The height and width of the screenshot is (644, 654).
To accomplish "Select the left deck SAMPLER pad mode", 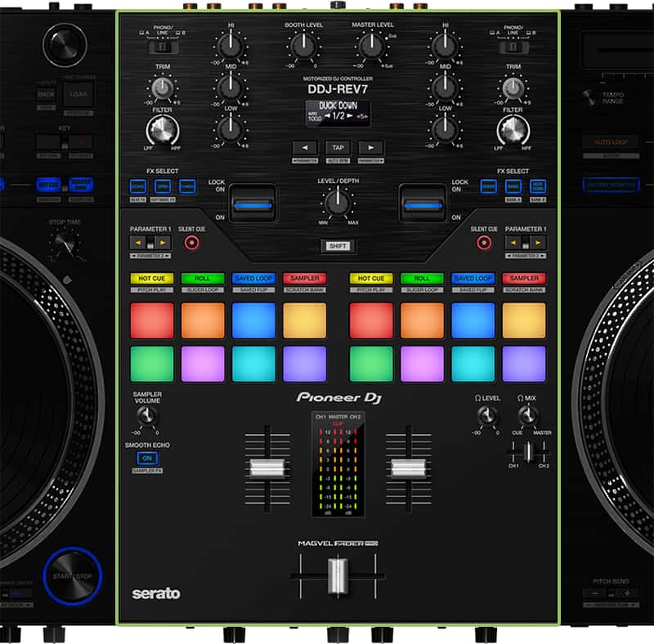I will tap(304, 278).
